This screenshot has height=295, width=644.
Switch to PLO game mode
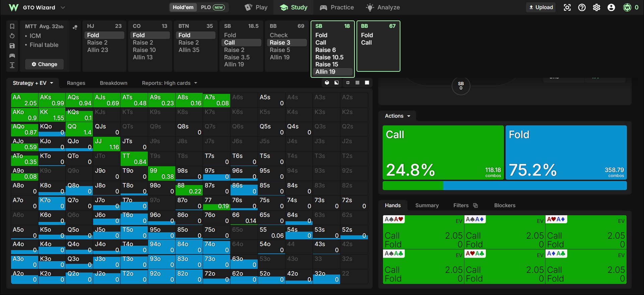click(x=212, y=7)
